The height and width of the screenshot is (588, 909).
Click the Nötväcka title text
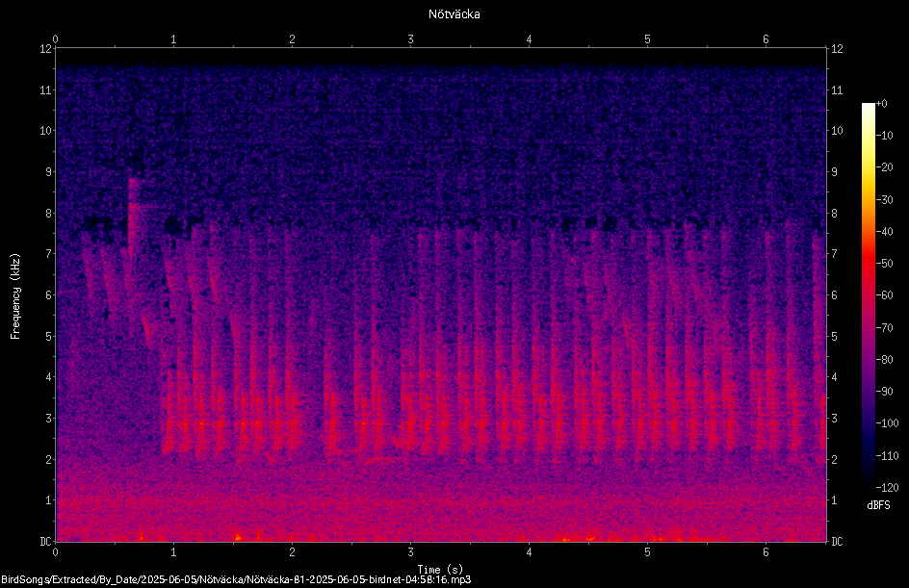coord(454,13)
